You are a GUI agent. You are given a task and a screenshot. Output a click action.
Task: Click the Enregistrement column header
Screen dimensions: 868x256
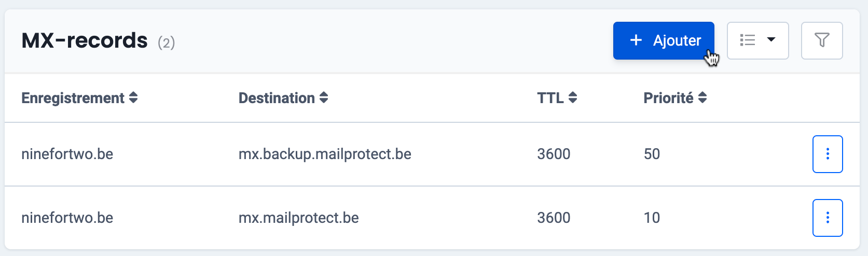pyautogui.click(x=73, y=98)
